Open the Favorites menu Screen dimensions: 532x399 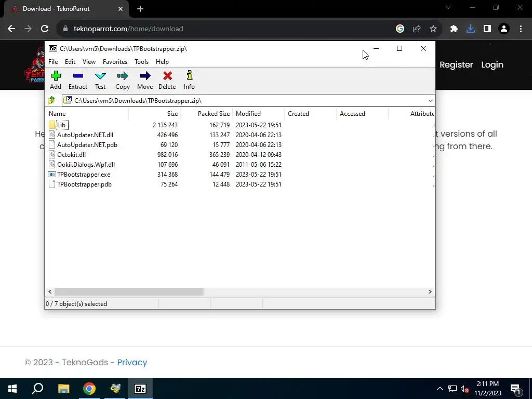click(115, 62)
